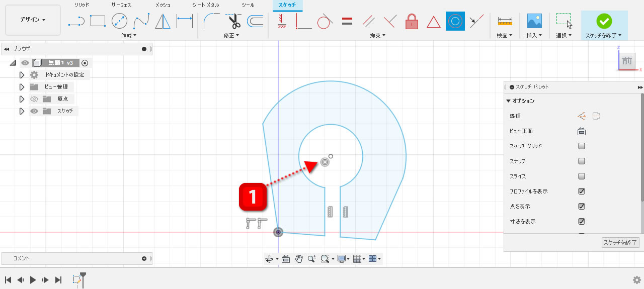Uncheck the 点を表示 checkbox
644x289 pixels.
(x=582, y=207)
